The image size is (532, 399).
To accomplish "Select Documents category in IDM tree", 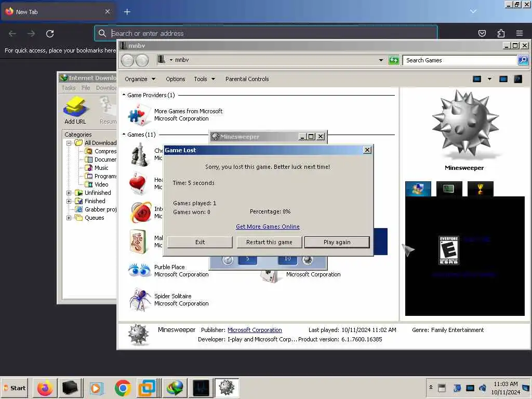I will (101, 159).
